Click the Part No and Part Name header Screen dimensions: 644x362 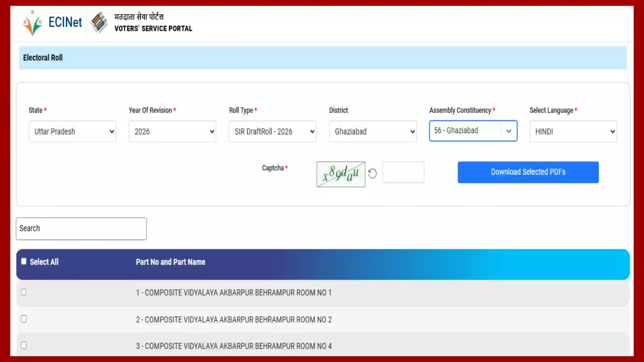coord(171,262)
